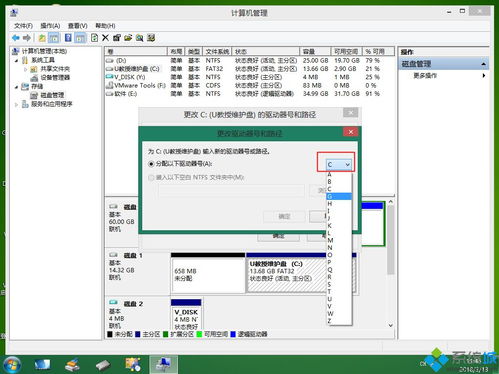
Task: Open the drive letter combo box showing C
Action: 338,164
